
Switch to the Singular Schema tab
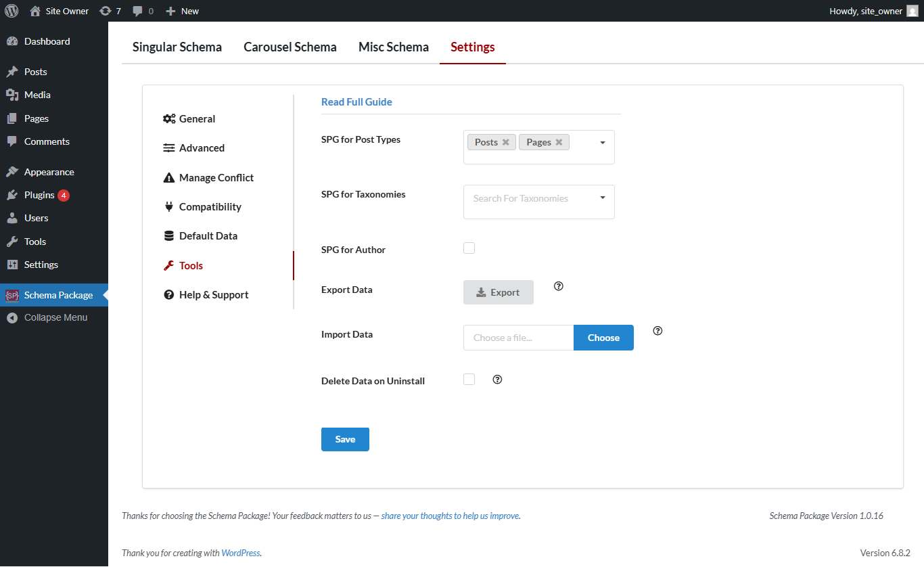177,47
